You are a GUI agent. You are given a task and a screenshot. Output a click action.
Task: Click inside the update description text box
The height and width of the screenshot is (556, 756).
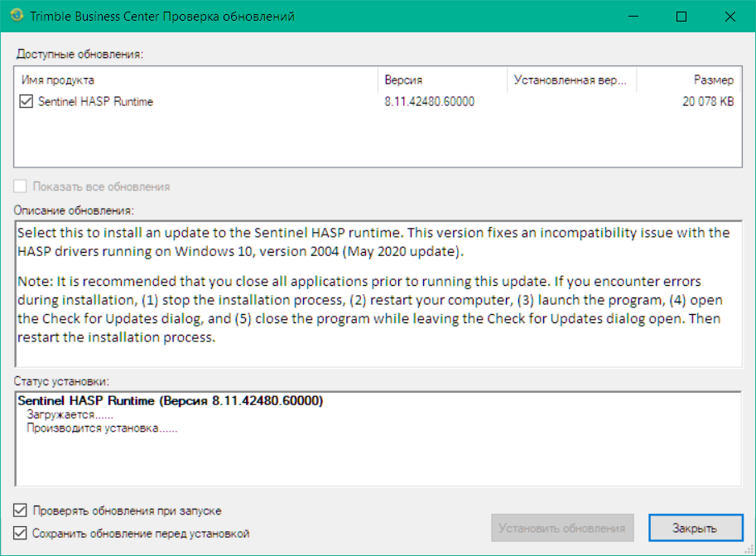[379, 294]
